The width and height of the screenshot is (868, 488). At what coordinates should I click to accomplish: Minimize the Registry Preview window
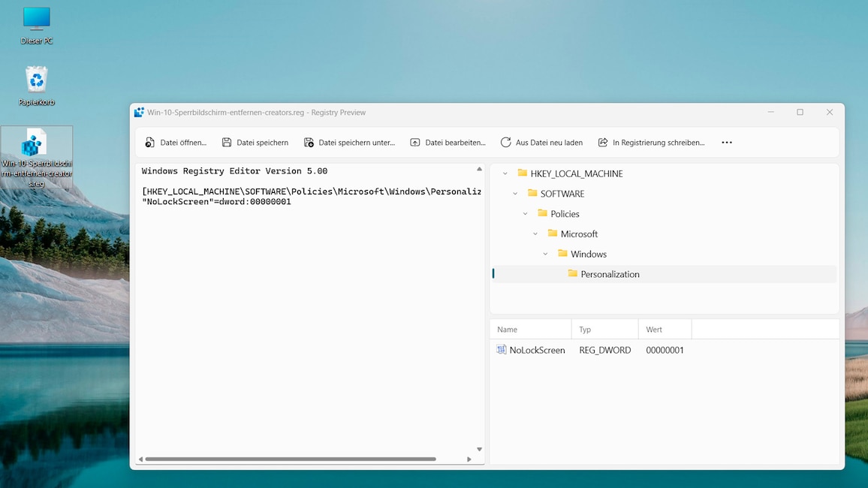(770, 113)
